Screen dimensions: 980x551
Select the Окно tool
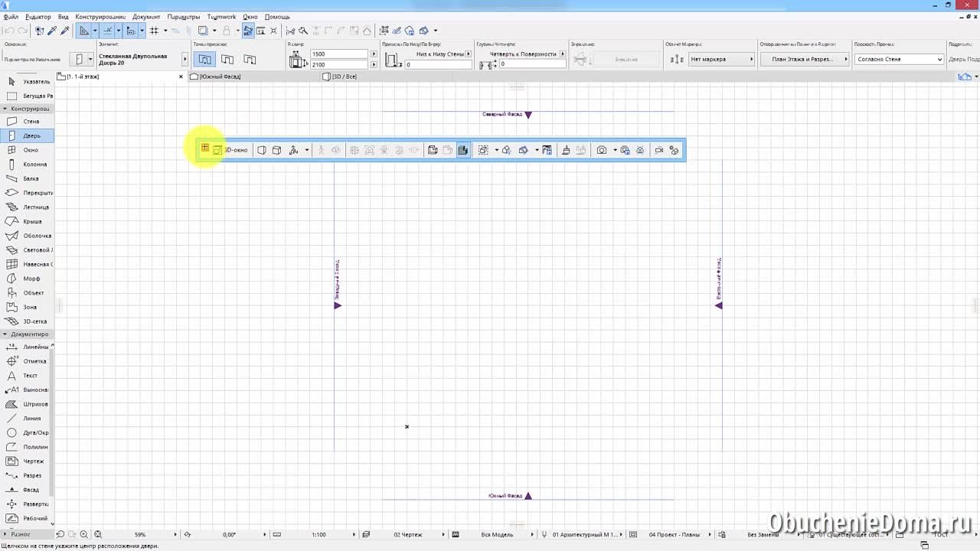(31, 149)
